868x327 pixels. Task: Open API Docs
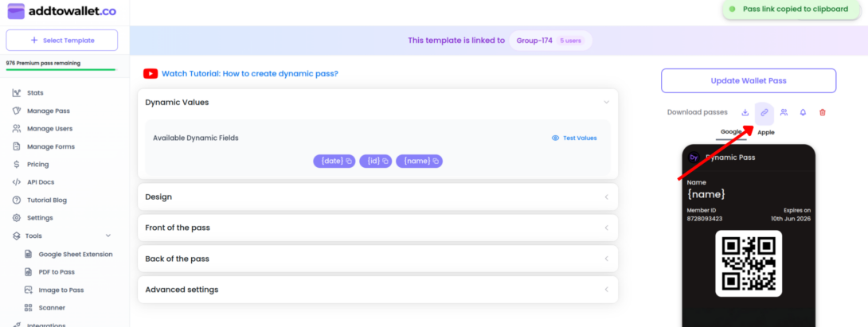tap(41, 182)
